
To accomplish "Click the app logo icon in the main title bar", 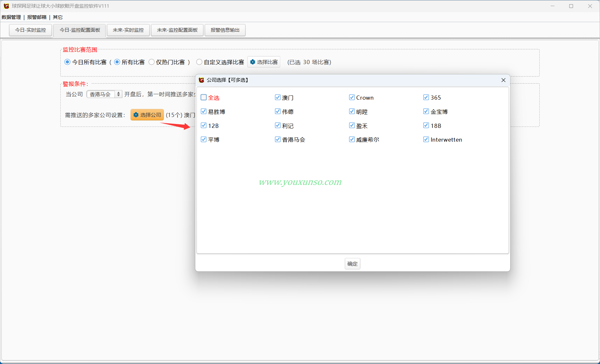I will tap(6, 6).
